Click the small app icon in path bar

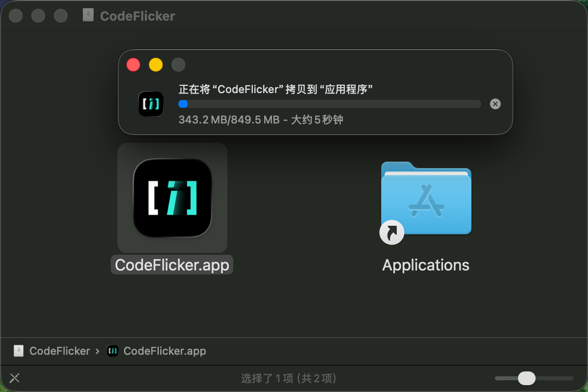113,351
